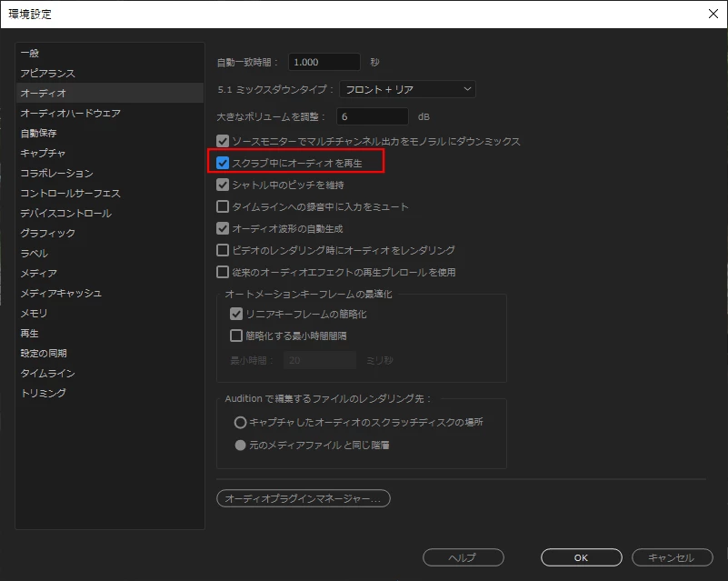This screenshot has width=728, height=581.
Task: Expand 5.1 ミックスダウンタイプ dropdown
Action: coord(407,89)
